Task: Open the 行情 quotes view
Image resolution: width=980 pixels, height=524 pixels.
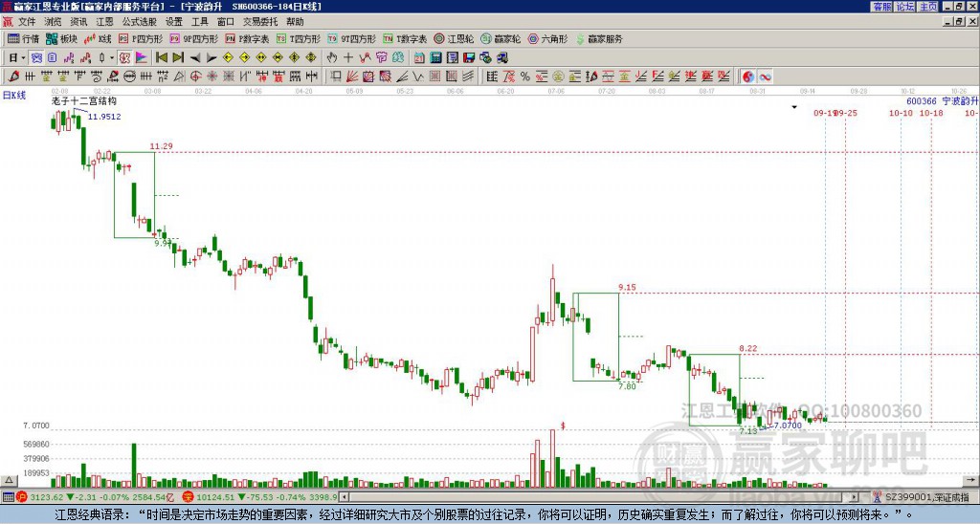Action: pos(23,38)
